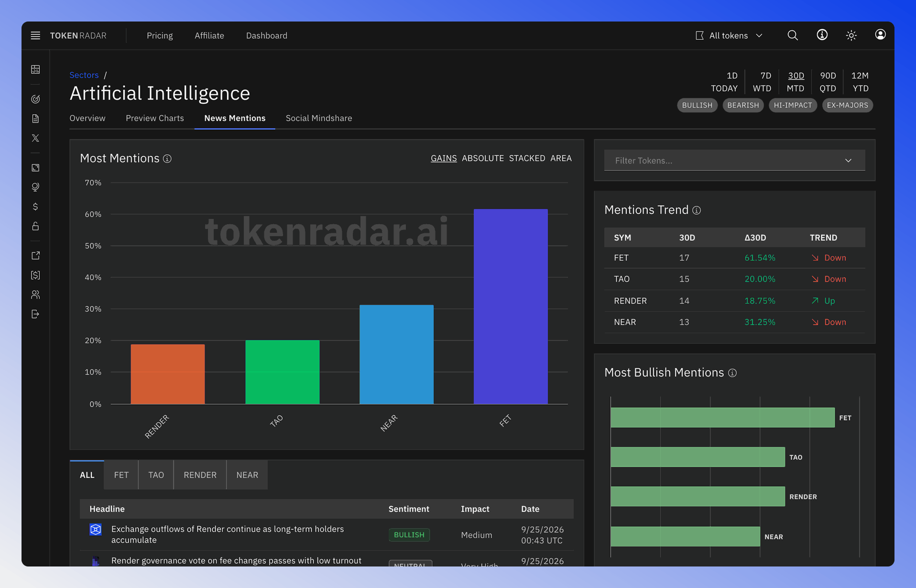Select the NEAR news filter tab
The height and width of the screenshot is (588, 916).
point(247,475)
